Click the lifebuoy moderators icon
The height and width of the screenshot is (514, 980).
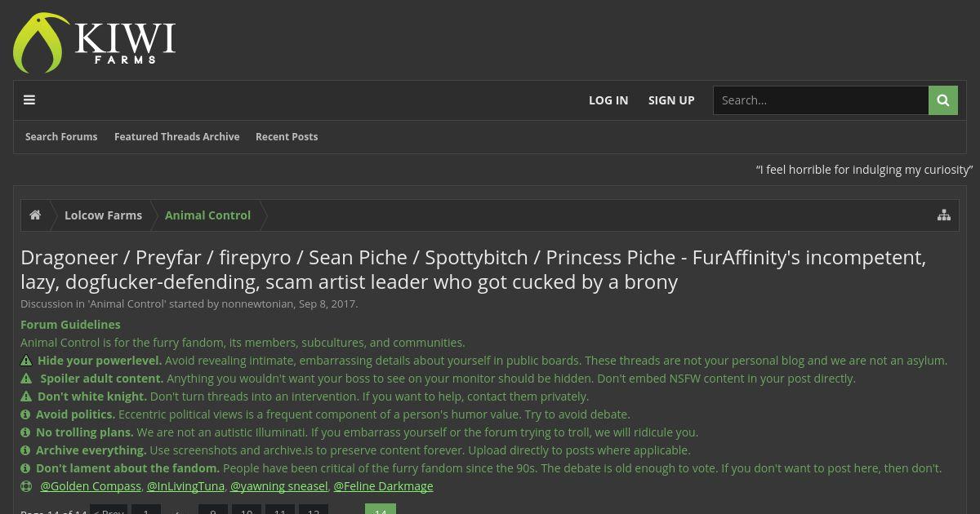point(26,486)
